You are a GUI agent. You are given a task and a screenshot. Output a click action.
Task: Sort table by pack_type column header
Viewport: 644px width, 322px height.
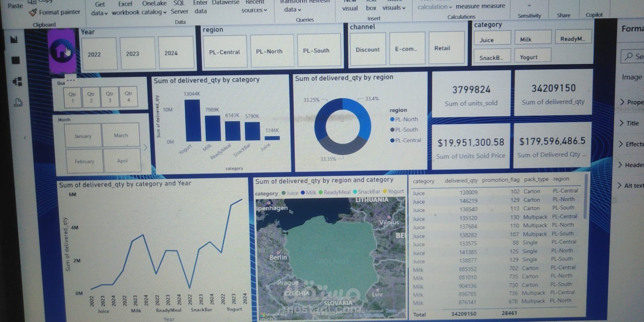[x=536, y=179]
